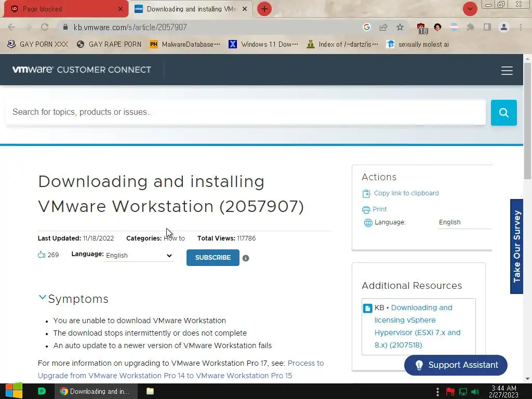The height and width of the screenshot is (399, 532).
Task: Click the blue search magnifier button
Action: (x=504, y=113)
